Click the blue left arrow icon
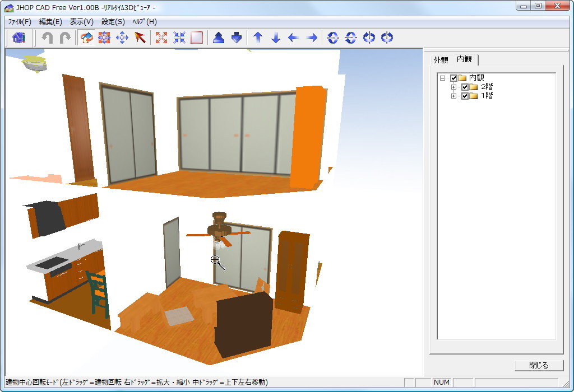The width and height of the screenshot is (574, 392). click(294, 38)
